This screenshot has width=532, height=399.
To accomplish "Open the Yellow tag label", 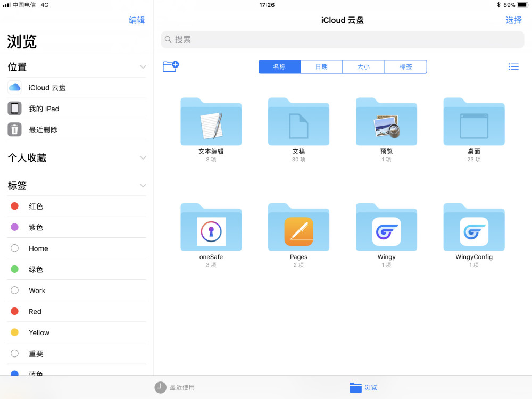I will click(39, 332).
